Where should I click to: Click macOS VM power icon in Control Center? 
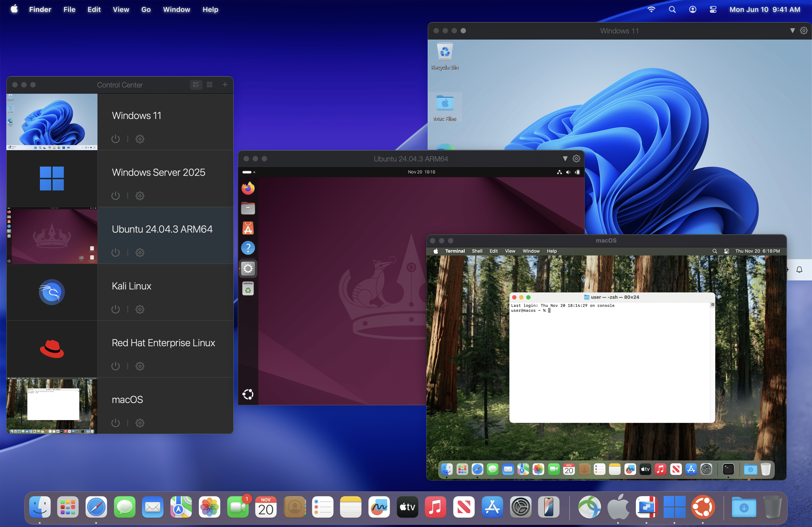click(x=115, y=423)
